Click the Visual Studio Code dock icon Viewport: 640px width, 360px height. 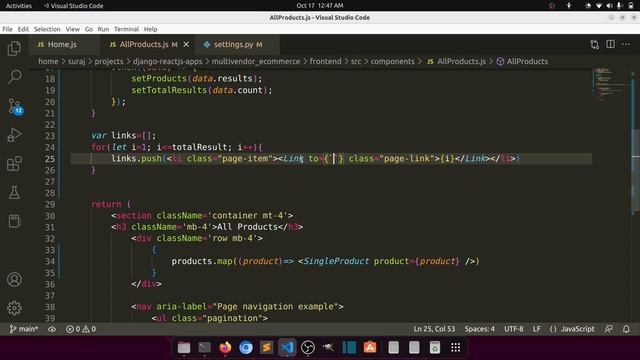coord(287,347)
